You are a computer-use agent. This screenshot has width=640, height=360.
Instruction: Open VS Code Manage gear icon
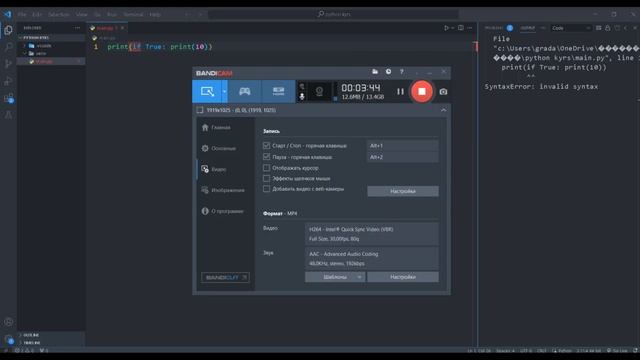(x=8, y=339)
